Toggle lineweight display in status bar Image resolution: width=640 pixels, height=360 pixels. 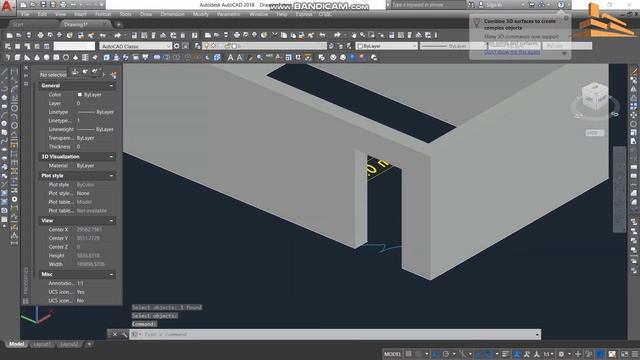click(505, 354)
